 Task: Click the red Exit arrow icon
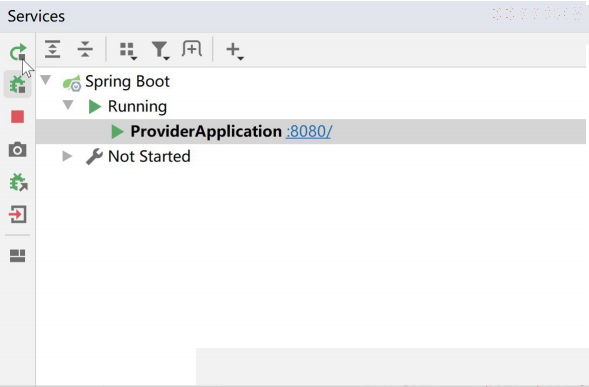click(18, 215)
